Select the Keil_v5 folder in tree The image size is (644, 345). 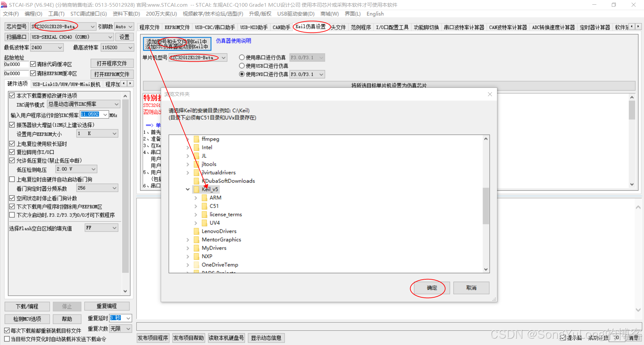pos(210,189)
